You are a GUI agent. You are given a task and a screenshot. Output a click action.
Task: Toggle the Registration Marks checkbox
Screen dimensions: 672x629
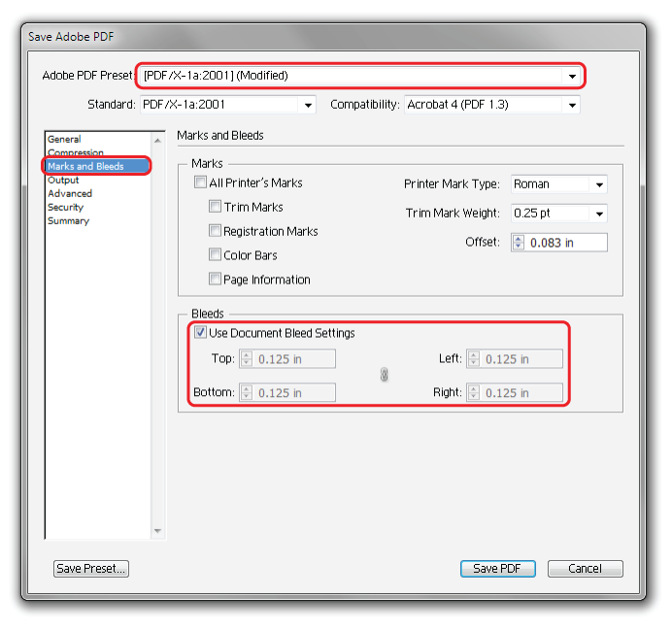coord(216,231)
